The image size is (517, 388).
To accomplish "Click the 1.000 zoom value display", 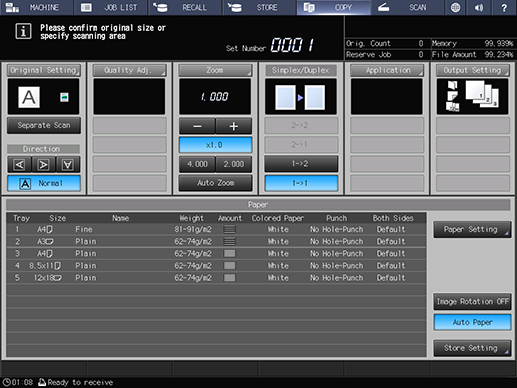I will coord(215,97).
